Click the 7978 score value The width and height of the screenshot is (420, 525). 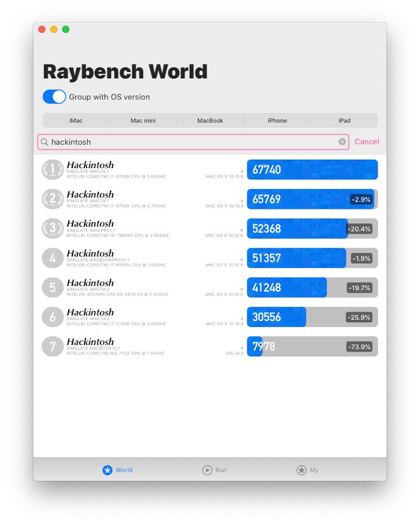tap(263, 347)
